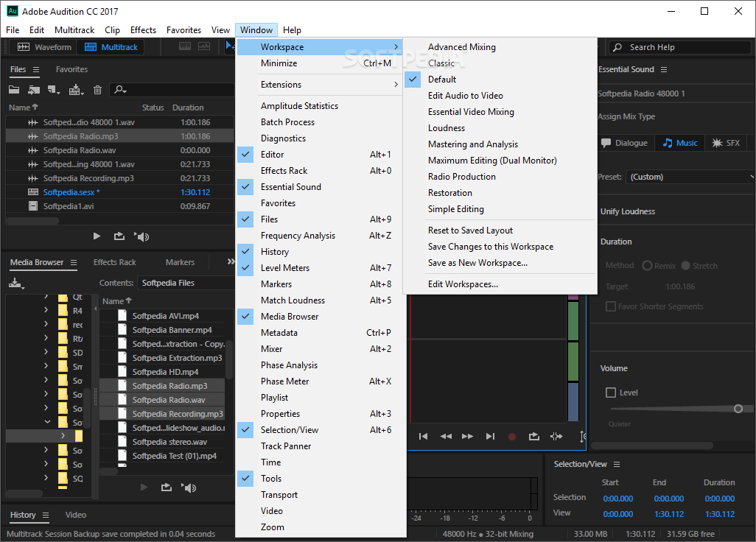Toggle Editor panel in Window menu
Image resolution: width=756 pixels, height=542 pixels.
click(321, 155)
